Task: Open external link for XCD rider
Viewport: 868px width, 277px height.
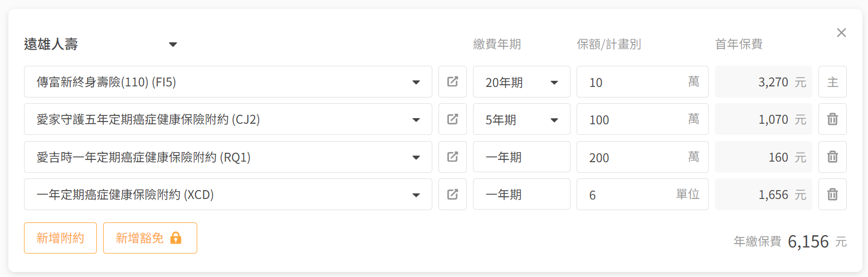Action: tap(452, 194)
